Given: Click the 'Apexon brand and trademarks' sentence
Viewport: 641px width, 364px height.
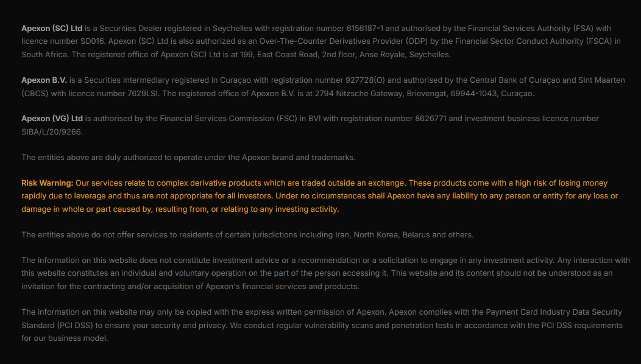Looking at the screenshot, I should pyautogui.click(x=299, y=158).
